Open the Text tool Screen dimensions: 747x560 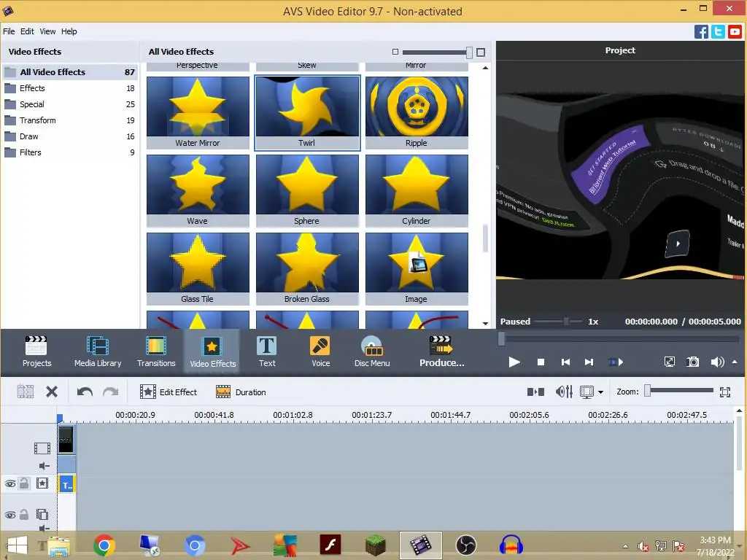267,351
